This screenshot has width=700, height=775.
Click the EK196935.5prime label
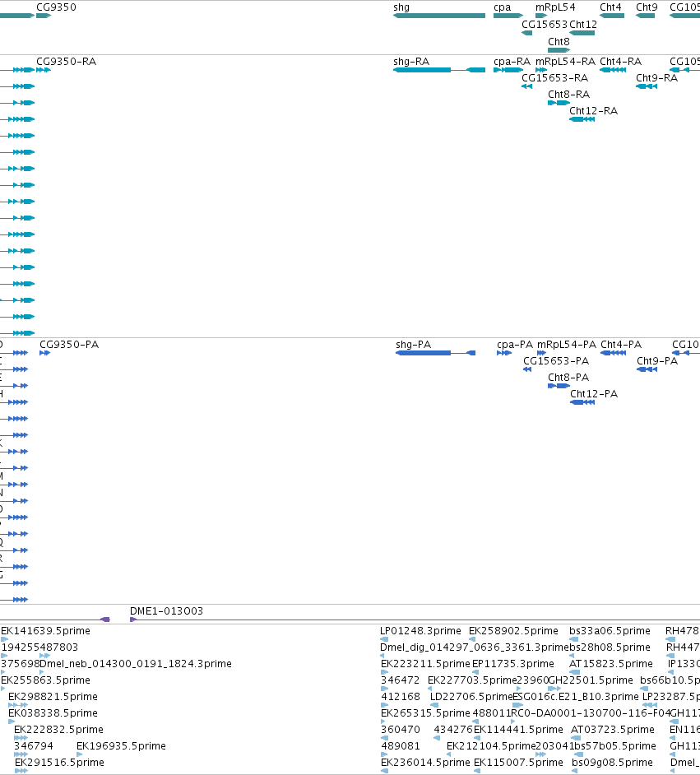click(121, 746)
